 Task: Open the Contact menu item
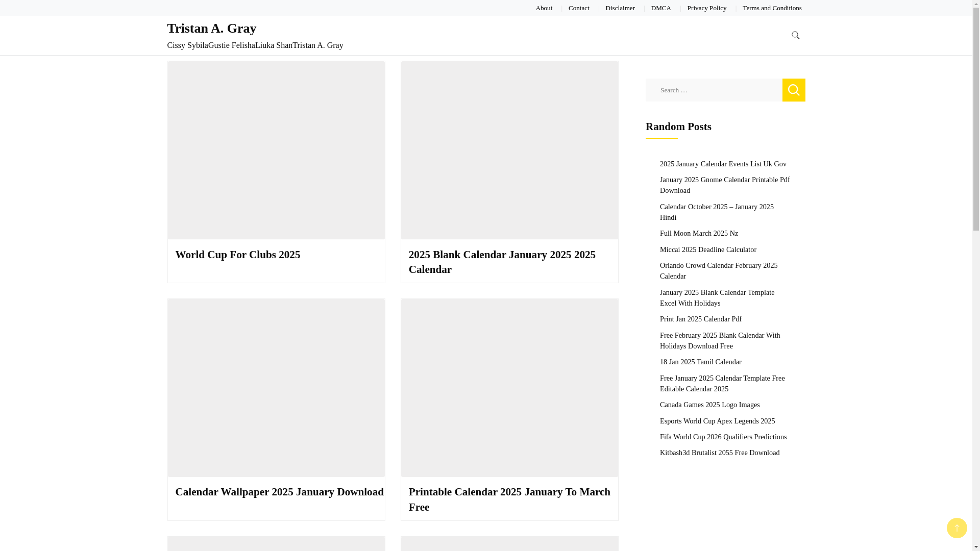pos(579,8)
